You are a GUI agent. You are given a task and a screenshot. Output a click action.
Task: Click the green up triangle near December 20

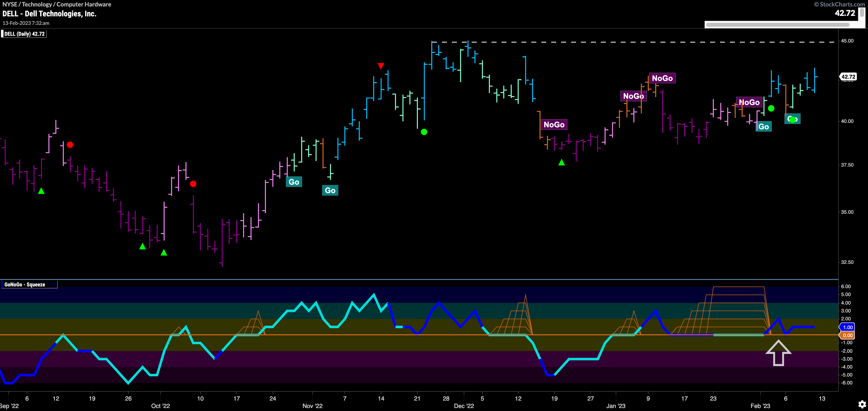tap(561, 162)
